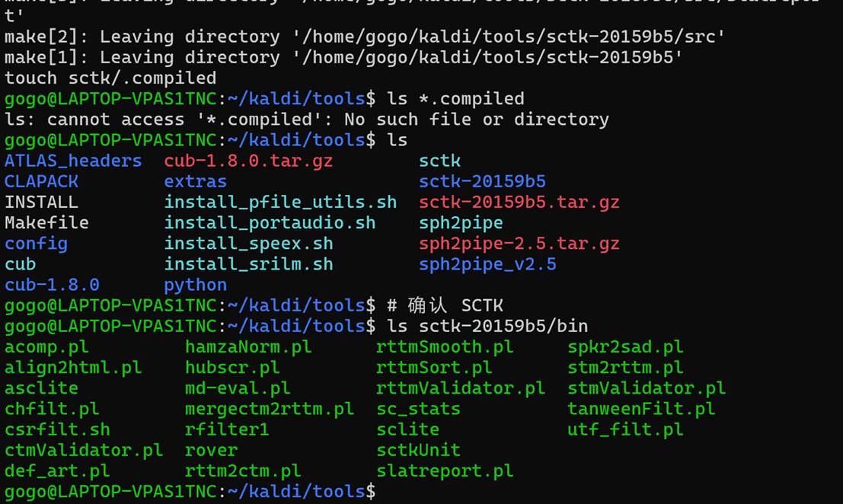Click the rttmSmooth.pl file name
The image size is (843, 504).
pyautogui.click(x=445, y=346)
